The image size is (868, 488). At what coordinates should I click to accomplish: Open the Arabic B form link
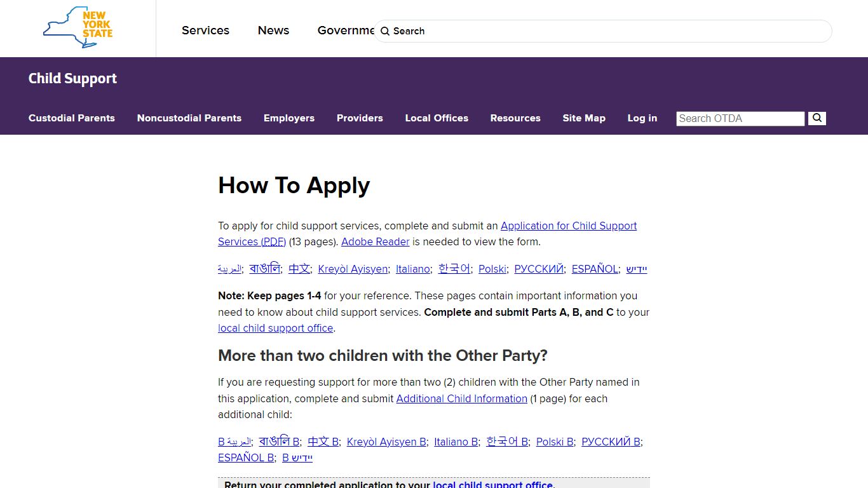pos(234,442)
